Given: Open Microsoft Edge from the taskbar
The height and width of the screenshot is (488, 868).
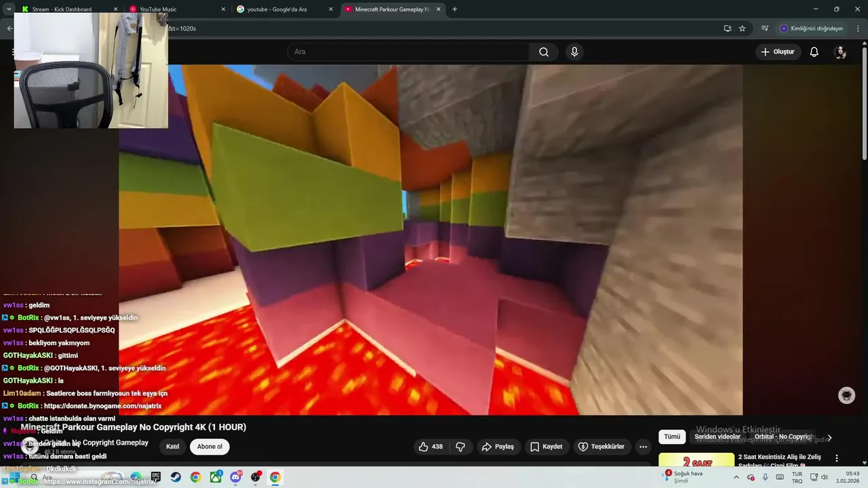Looking at the screenshot, I should [x=136, y=477].
